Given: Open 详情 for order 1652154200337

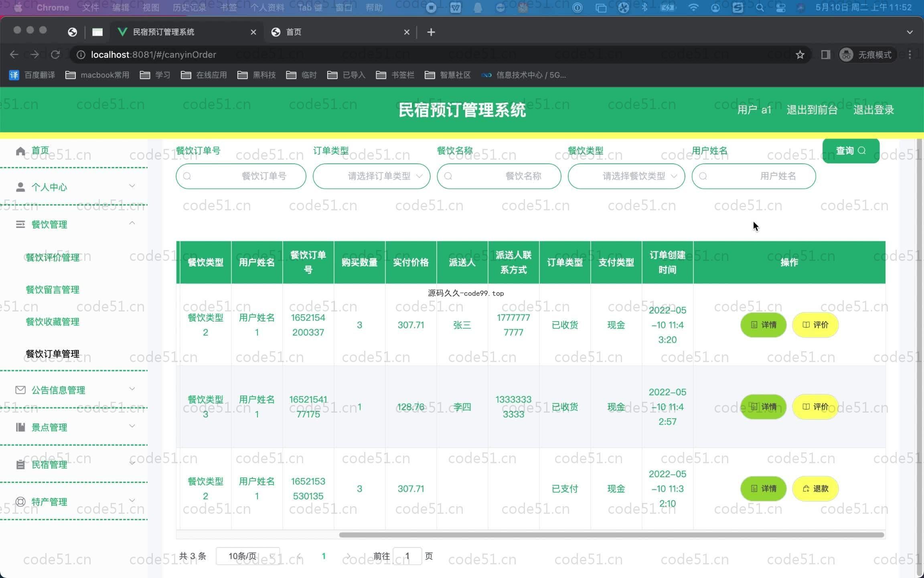Looking at the screenshot, I should [x=763, y=325].
